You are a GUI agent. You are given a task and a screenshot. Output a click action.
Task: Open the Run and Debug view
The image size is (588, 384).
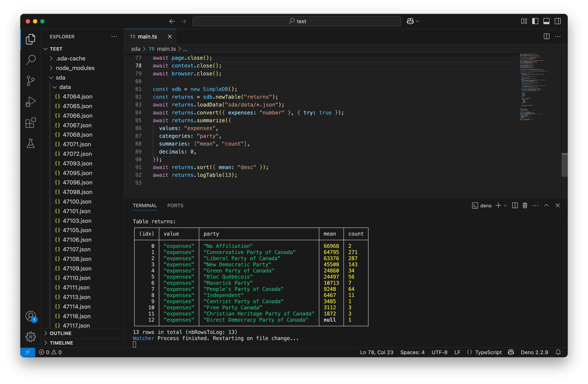[x=31, y=101]
